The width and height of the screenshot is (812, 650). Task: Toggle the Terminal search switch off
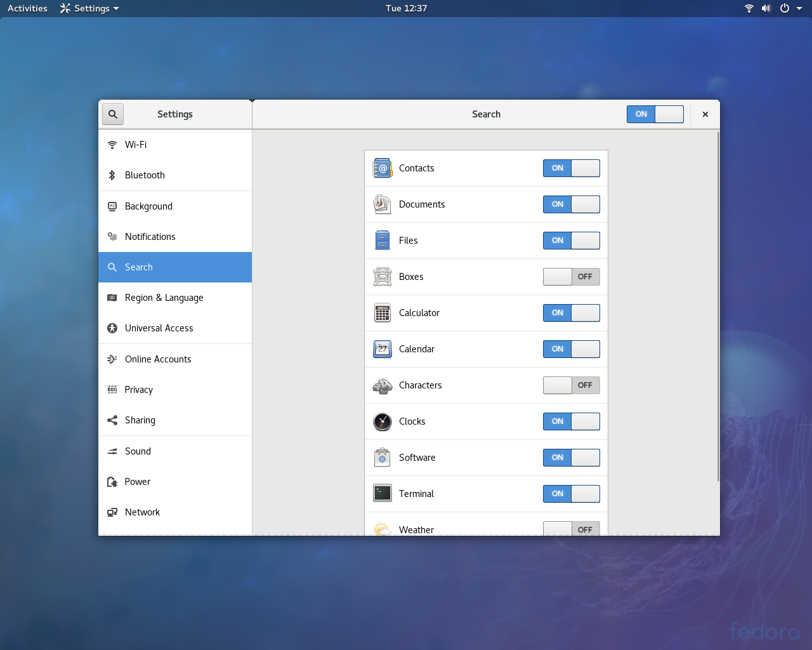[x=572, y=494]
